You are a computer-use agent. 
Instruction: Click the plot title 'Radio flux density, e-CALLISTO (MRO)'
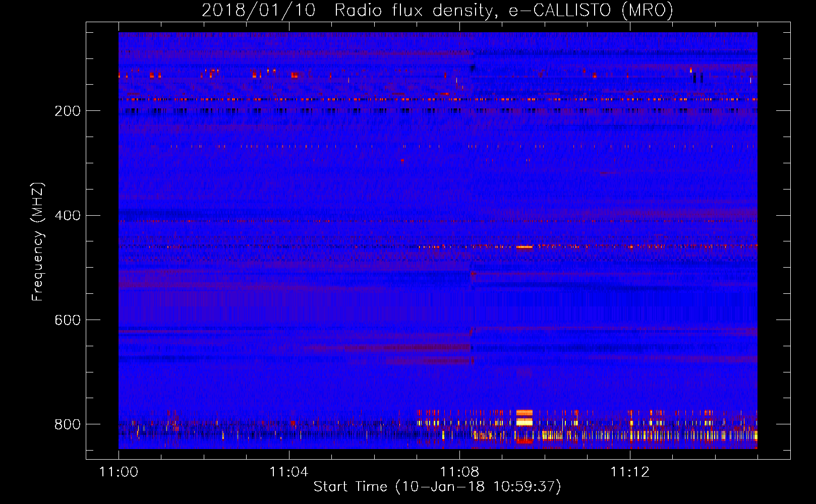coord(503,11)
